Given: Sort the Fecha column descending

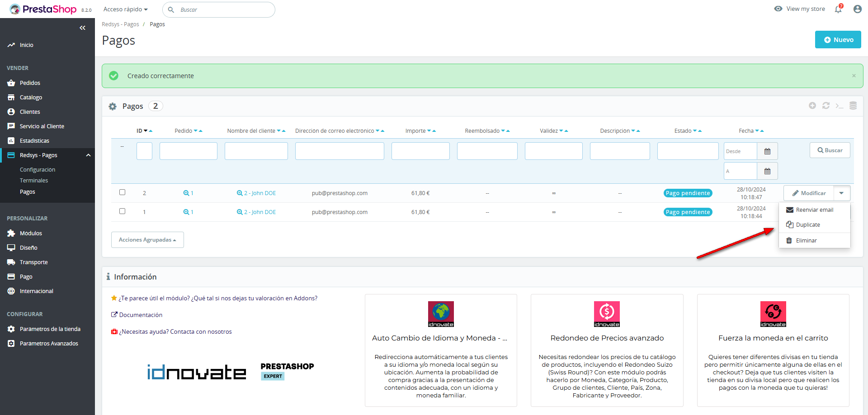Looking at the screenshot, I should (x=757, y=131).
